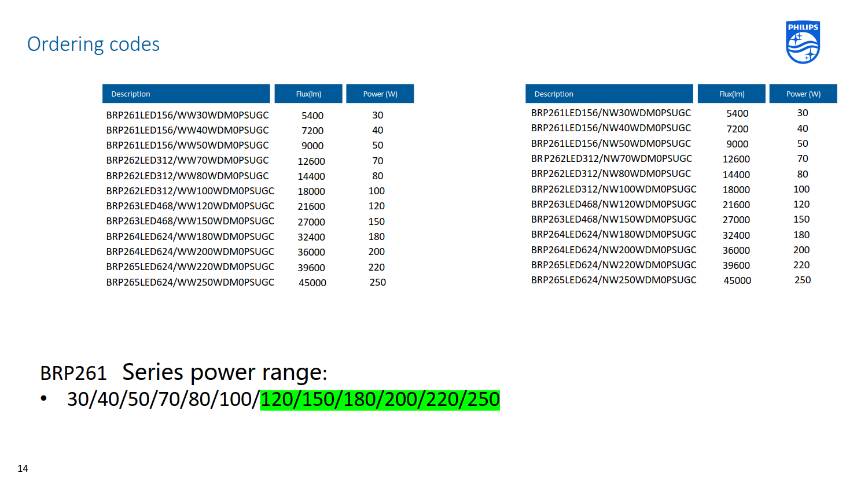Select ordering code BRP261LED156/NW30WDM0PSUGC
868x488 pixels.
click(x=611, y=113)
